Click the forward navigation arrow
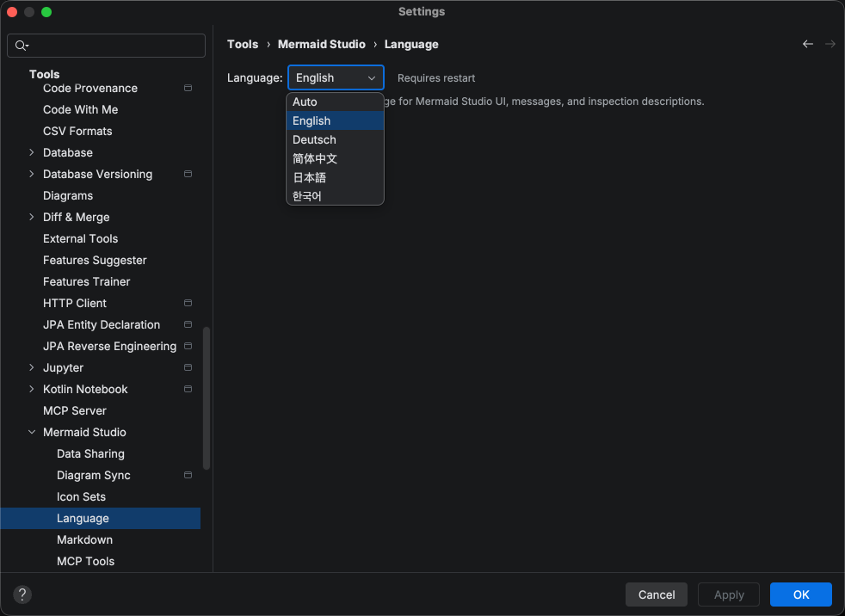The image size is (845, 616). pyautogui.click(x=828, y=44)
